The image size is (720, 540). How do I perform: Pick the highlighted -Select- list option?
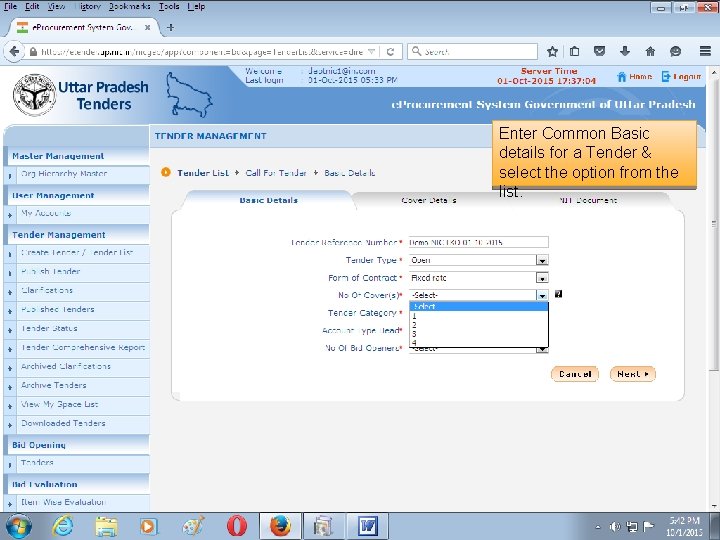pyautogui.click(x=478, y=307)
